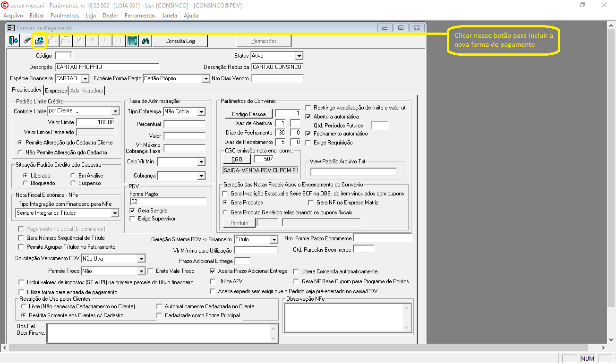
Task: Minimize the Formas de Pagamento inner window
Action: tap(385, 28)
